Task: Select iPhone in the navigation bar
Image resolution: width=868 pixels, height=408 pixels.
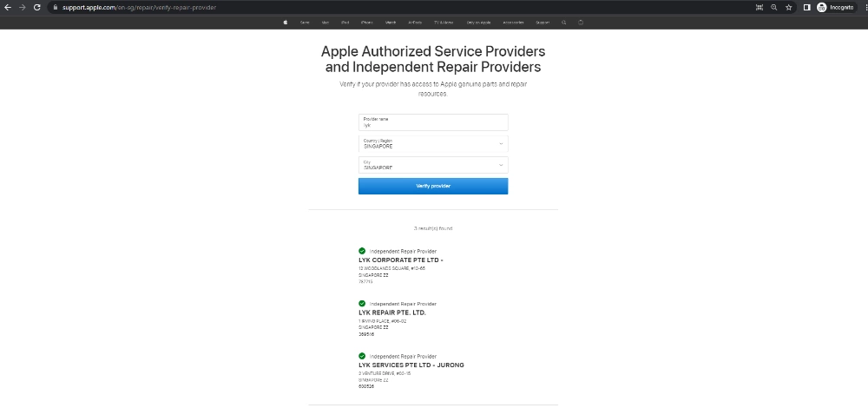Action: 366,23
